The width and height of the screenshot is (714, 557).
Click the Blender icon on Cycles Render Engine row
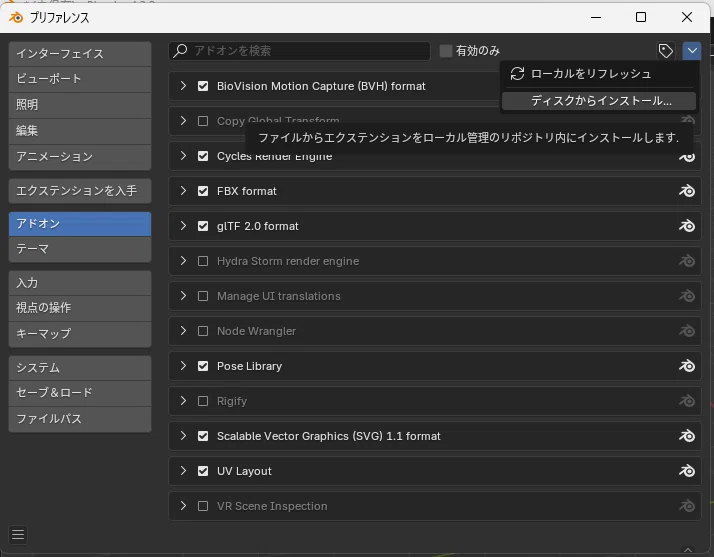687,156
